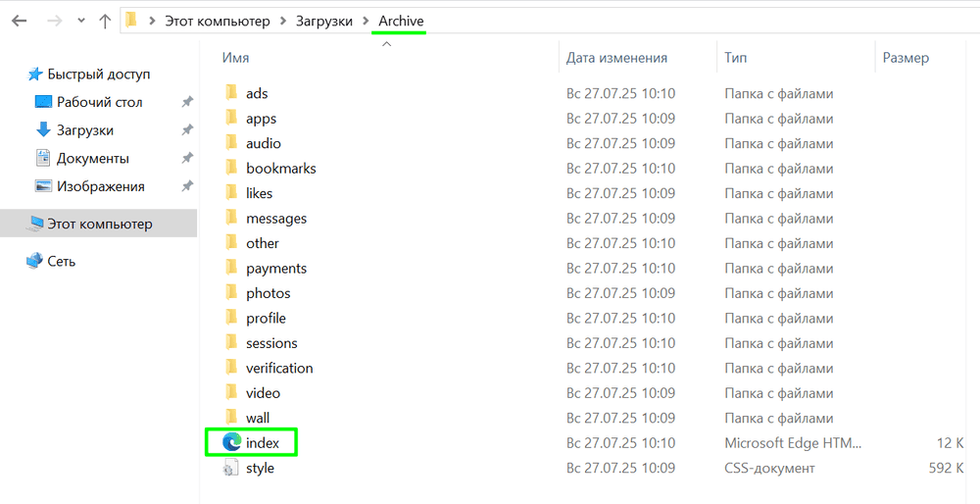Screen dimensions: 980x504
Task: Click pin icon next to Рабочий стол
Action: [x=187, y=102]
